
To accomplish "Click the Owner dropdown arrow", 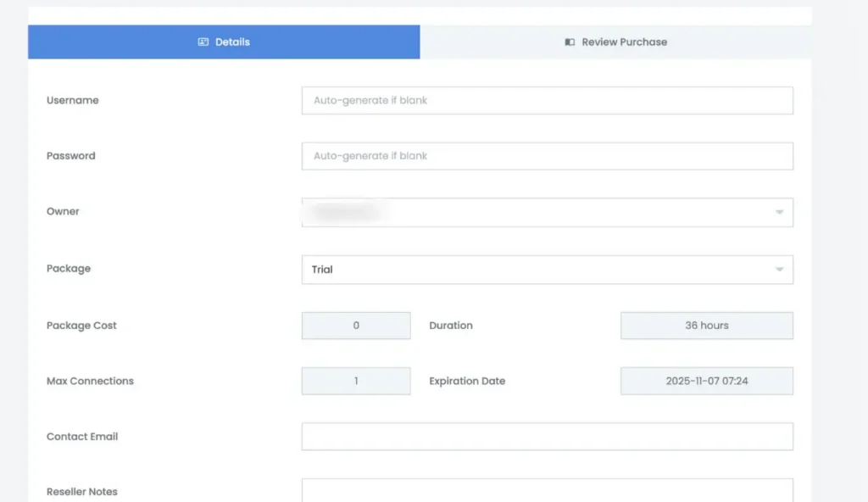I will (779, 212).
